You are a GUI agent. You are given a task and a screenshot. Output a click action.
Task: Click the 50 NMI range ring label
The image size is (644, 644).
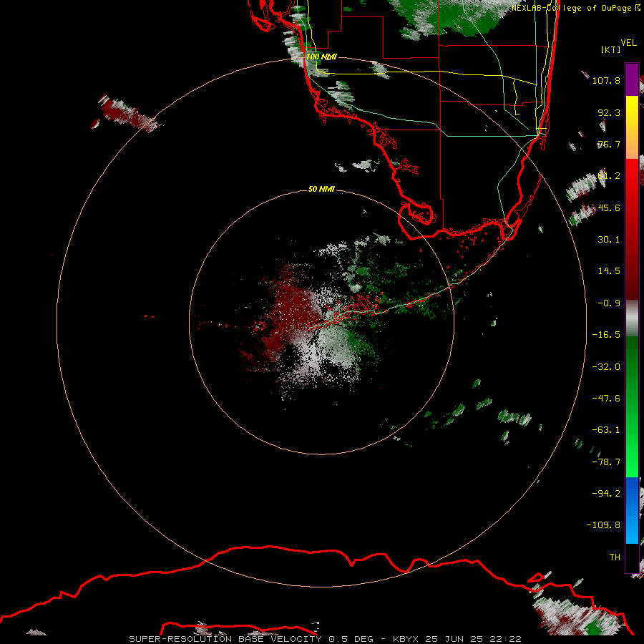pos(321,189)
